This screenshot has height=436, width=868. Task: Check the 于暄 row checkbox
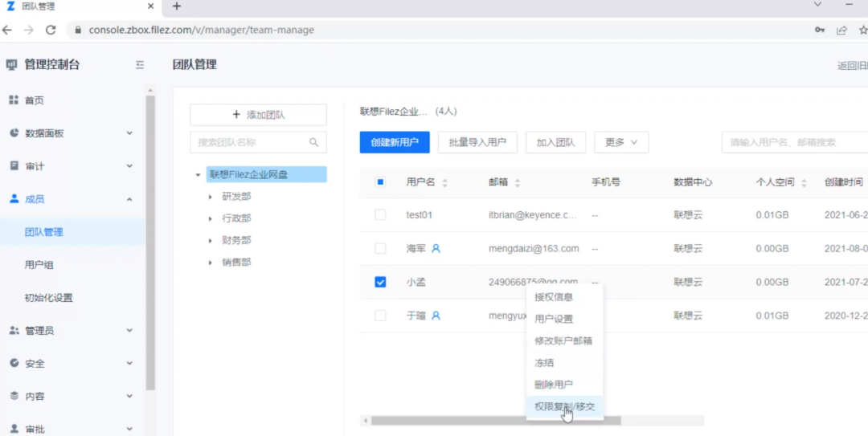pyautogui.click(x=380, y=316)
